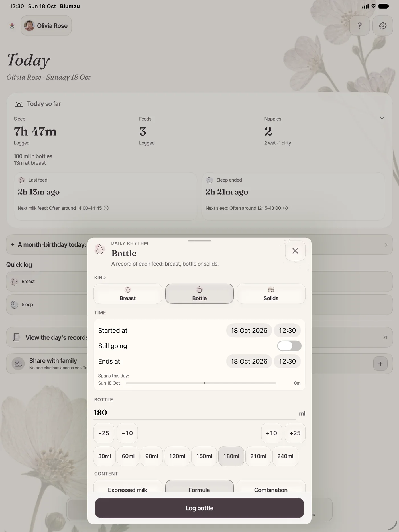Tap the Log bottle button

click(199, 508)
